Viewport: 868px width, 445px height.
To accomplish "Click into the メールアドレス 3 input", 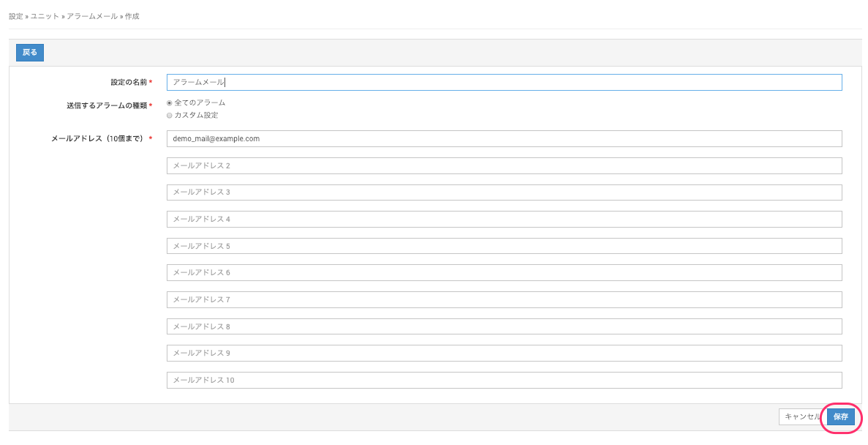I will point(504,192).
